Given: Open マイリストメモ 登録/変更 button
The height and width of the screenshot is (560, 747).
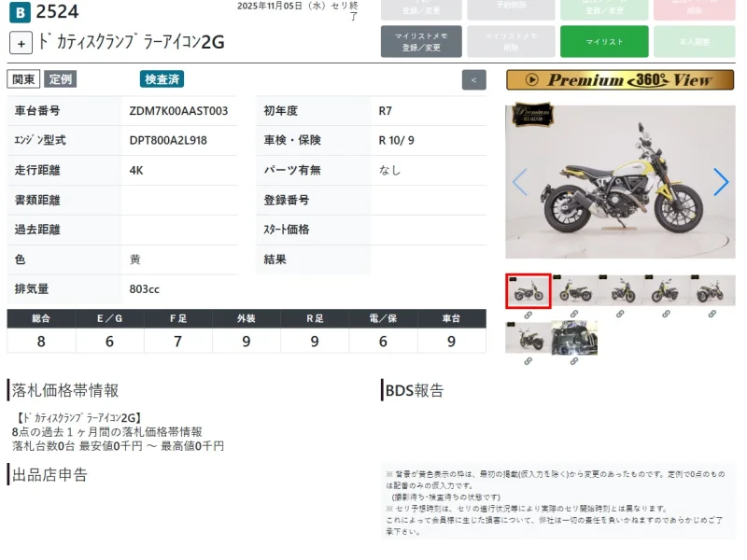Looking at the screenshot, I should click(421, 42).
